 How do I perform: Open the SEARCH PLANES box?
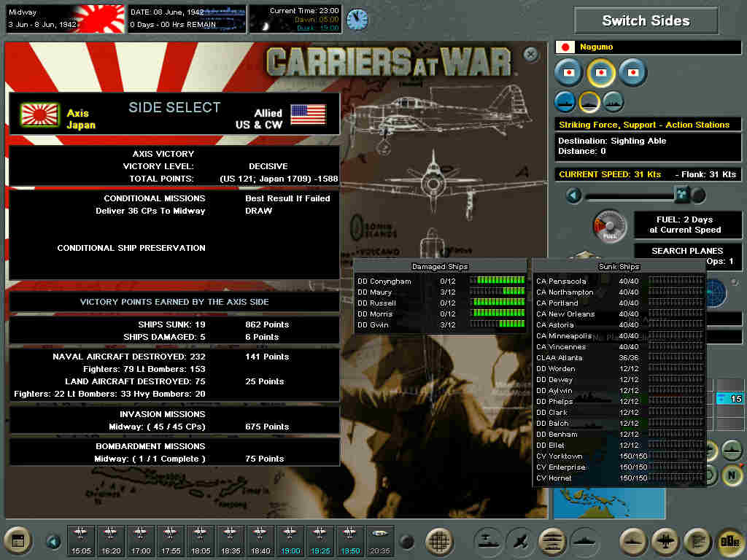(687, 255)
